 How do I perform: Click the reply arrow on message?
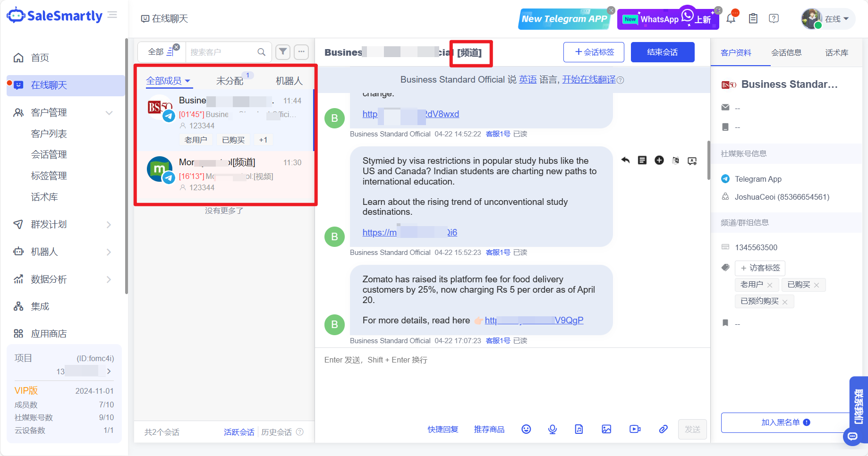click(625, 160)
